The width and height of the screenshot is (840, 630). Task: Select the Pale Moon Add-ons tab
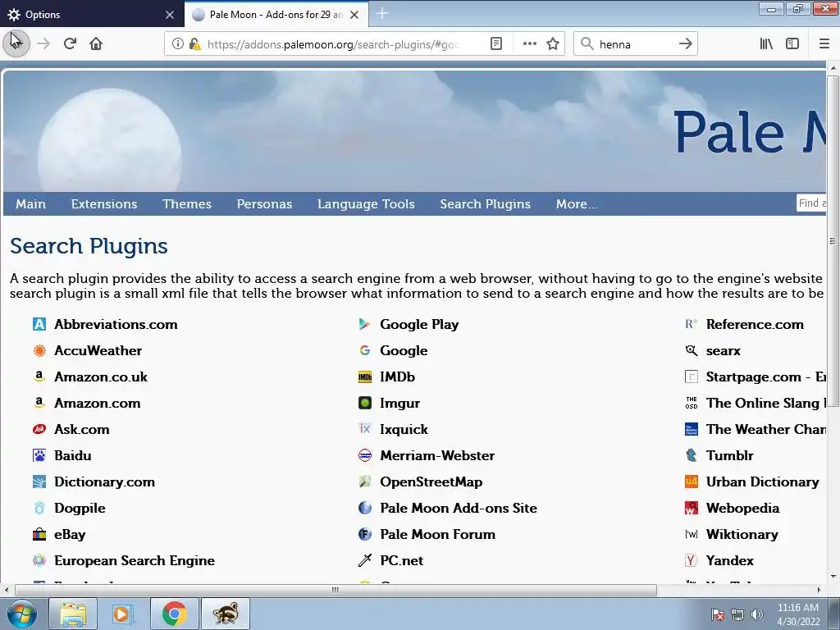point(276,15)
